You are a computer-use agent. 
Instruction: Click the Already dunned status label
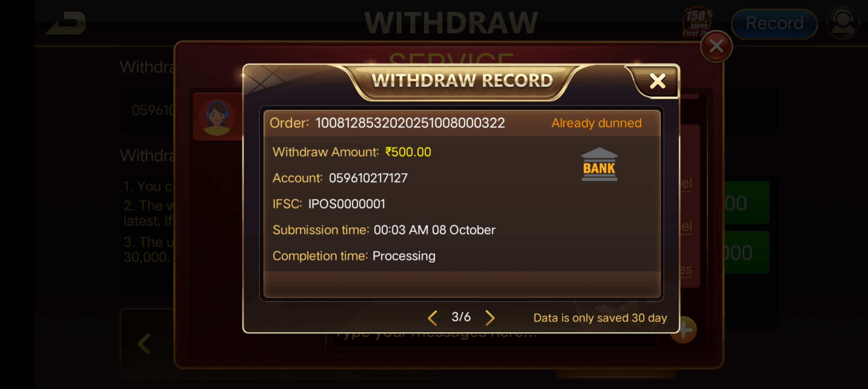tap(596, 123)
